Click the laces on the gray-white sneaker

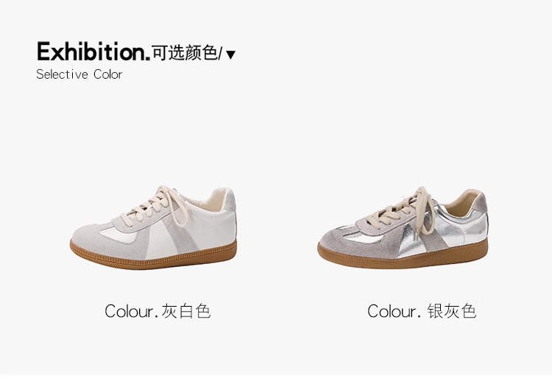point(160,204)
